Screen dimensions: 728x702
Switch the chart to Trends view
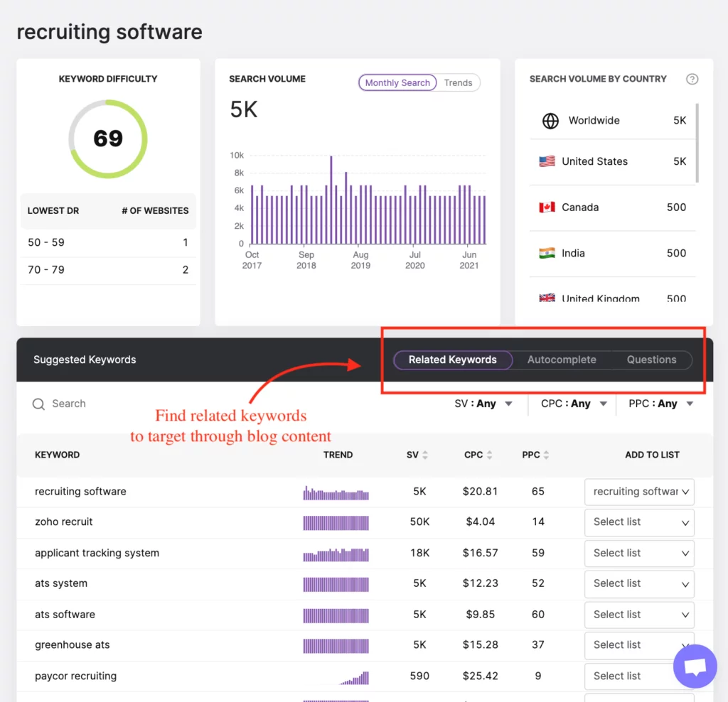coord(458,82)
